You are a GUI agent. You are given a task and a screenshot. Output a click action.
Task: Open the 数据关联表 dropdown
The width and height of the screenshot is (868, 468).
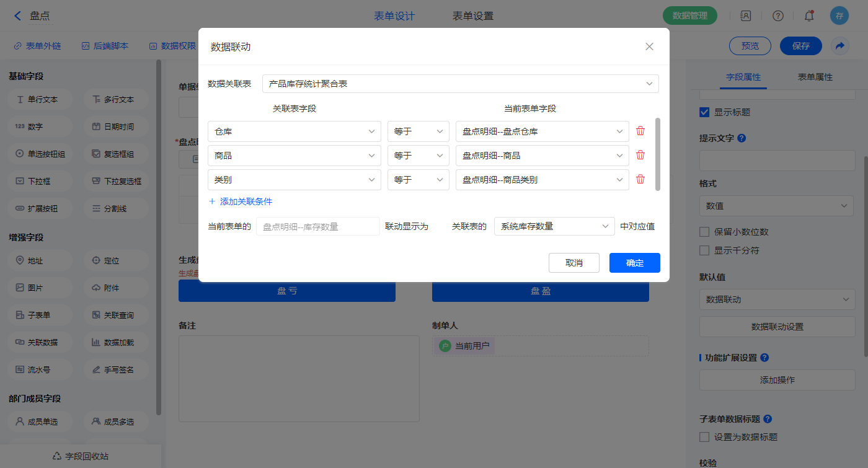coord(460,84)
